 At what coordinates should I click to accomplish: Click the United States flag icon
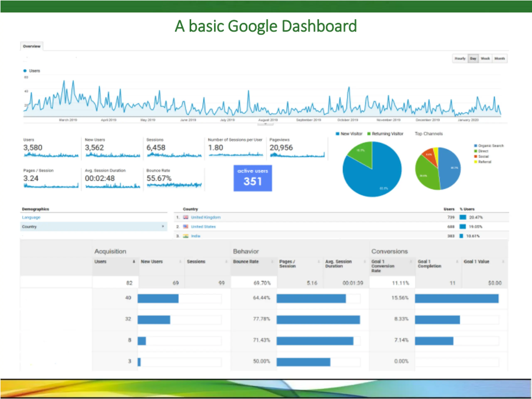click(x=185, y=227)
